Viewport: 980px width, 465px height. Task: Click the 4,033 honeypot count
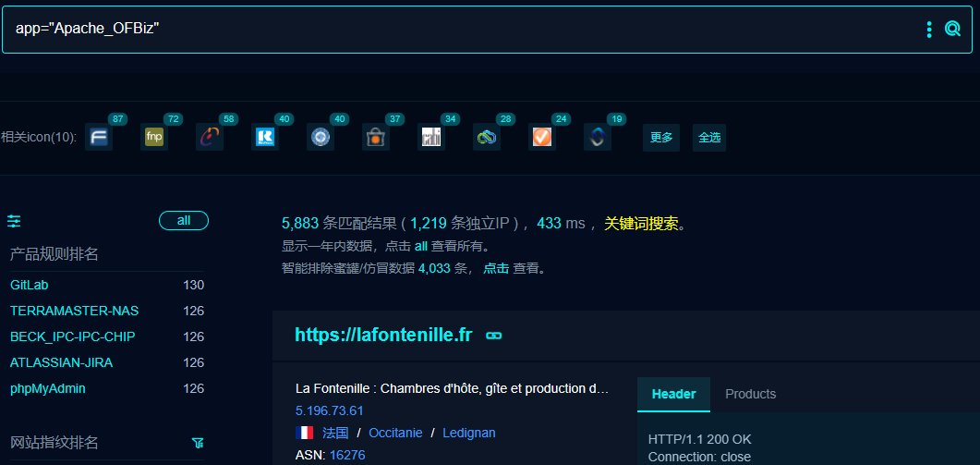coord(434,268)
